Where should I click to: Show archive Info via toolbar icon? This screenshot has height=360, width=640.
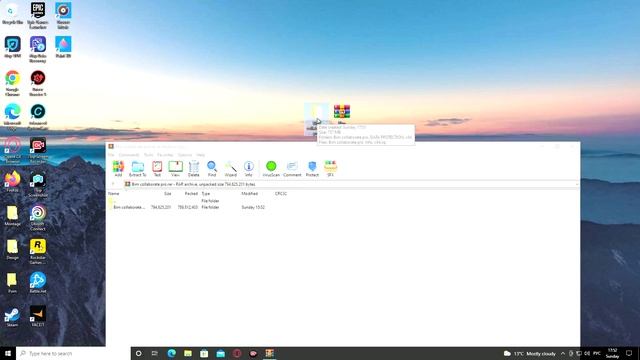pyautogui.click(x=249, y=169)
